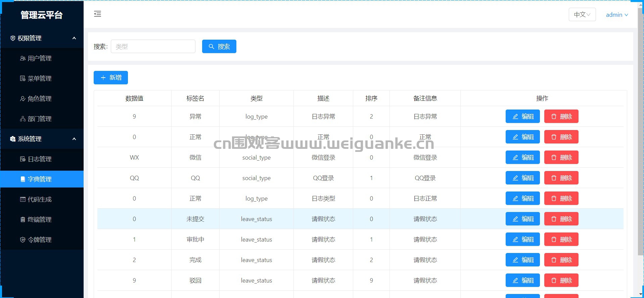Click the plus icon on 新增 button
Viewport: 644px width, 298px height.
(x=103, y=78)
